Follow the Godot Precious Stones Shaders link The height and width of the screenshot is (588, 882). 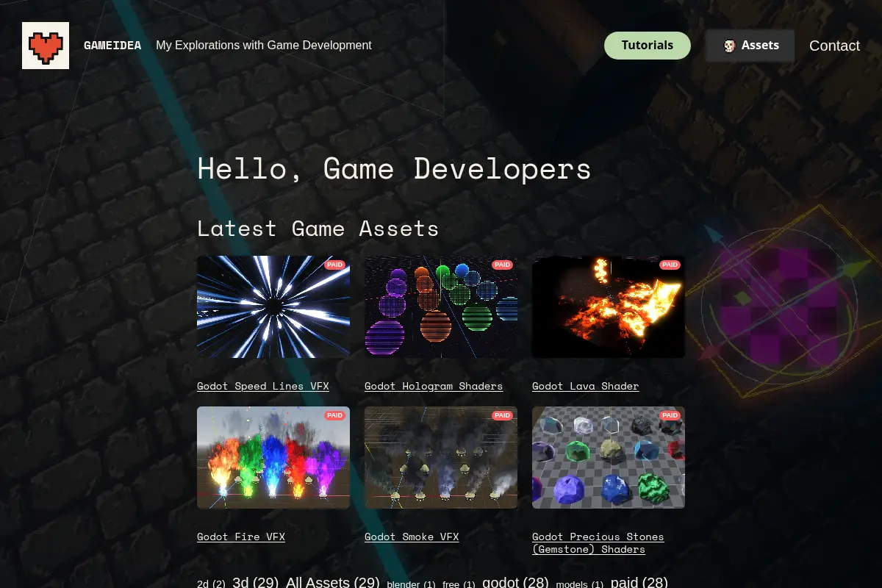point(598,543)
